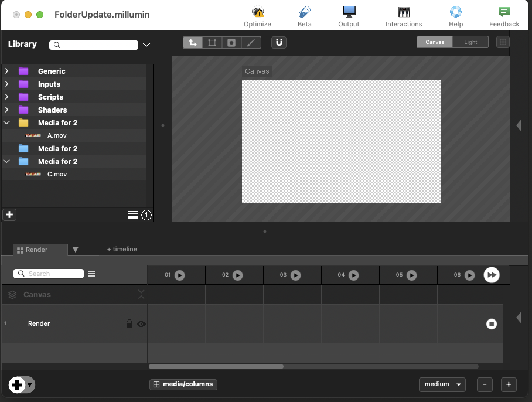
Task: Toggle the magnet snapping button
Action: pyautogui.click(x=279, y=42)
